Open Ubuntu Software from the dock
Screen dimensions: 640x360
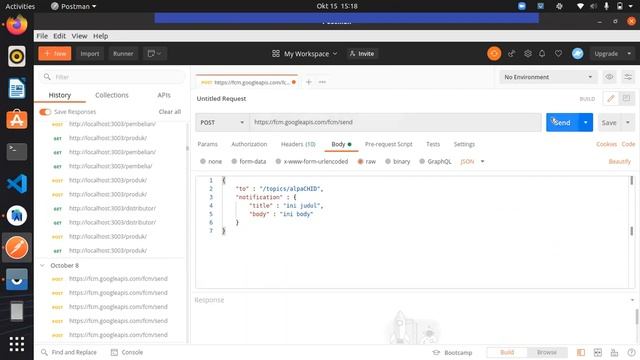pyautogui.click(x=17, y=120)
